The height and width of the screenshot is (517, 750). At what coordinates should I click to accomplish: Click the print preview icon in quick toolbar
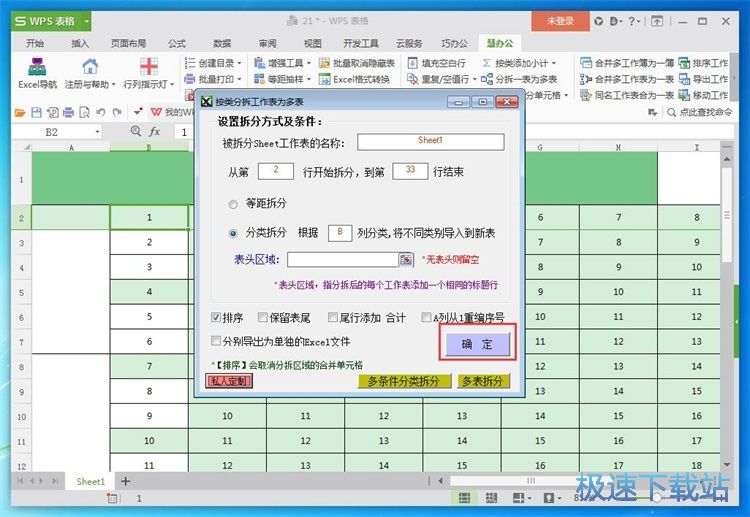84,112
